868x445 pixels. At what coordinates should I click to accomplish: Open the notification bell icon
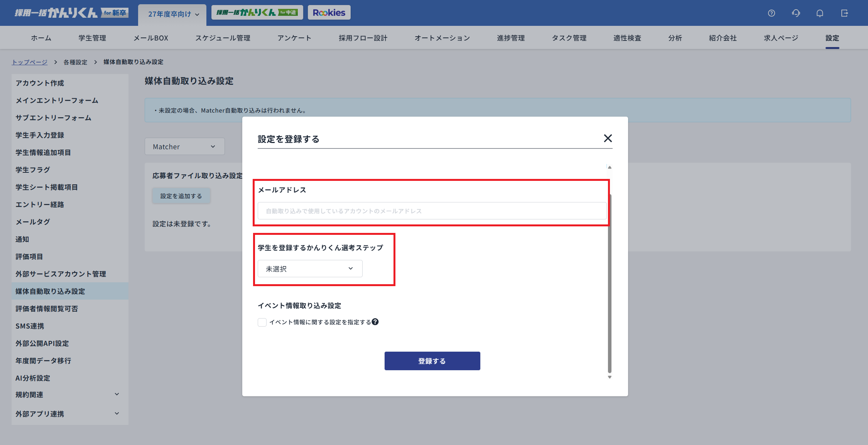click(819, 13)
